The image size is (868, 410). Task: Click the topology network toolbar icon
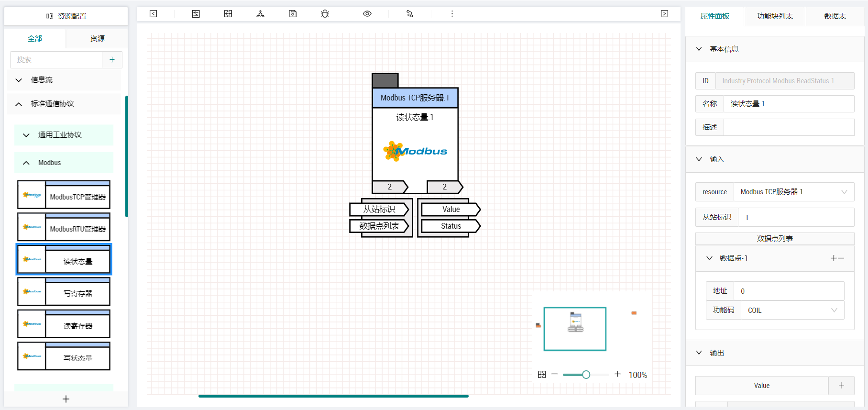coord(260,14)
